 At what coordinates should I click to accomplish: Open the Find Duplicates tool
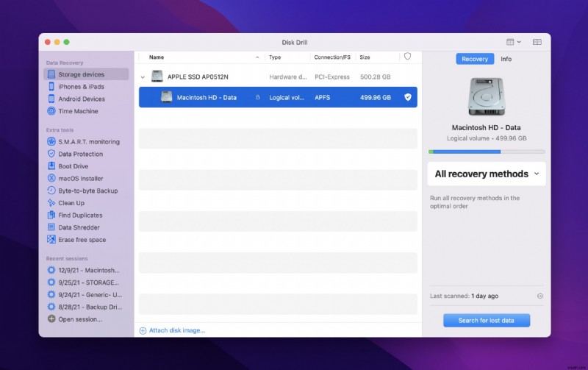pyautogui.click(x=80, y=215)
